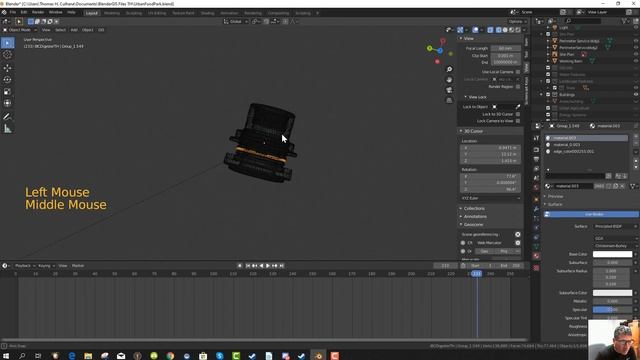Click the Focal Length field
The height and width of the screenshot is (360, 640).
[x=506, y=49]
